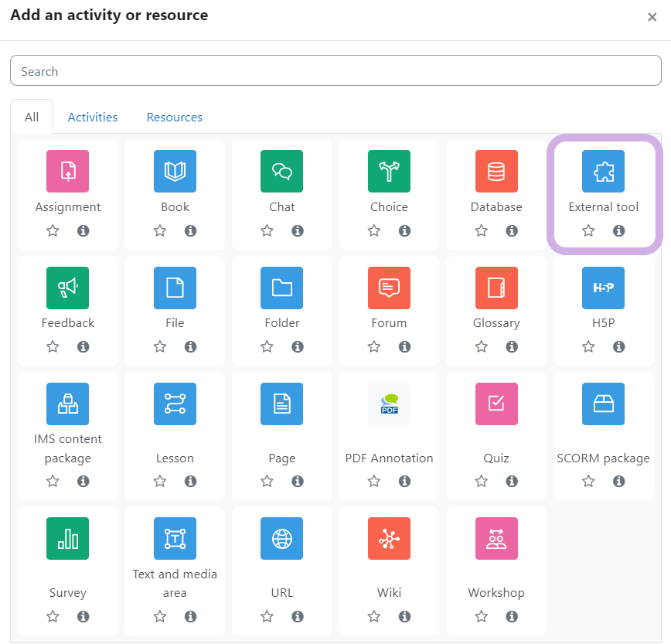671x644 pixels.
Task: Mark Database as a starred activity
Action: [481, 230]
